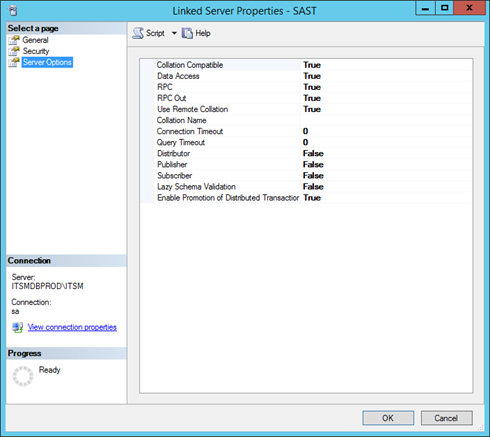Click the Connection Timeout value field
Viewport: 490px width, 437px height.
click(386, 131)
